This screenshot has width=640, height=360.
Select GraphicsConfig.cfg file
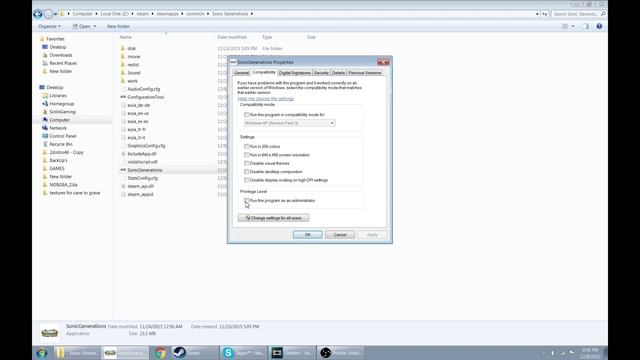(x=146, y=146)
